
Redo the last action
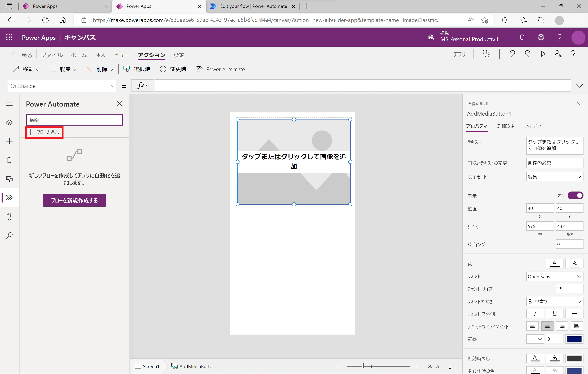[527, 54]
